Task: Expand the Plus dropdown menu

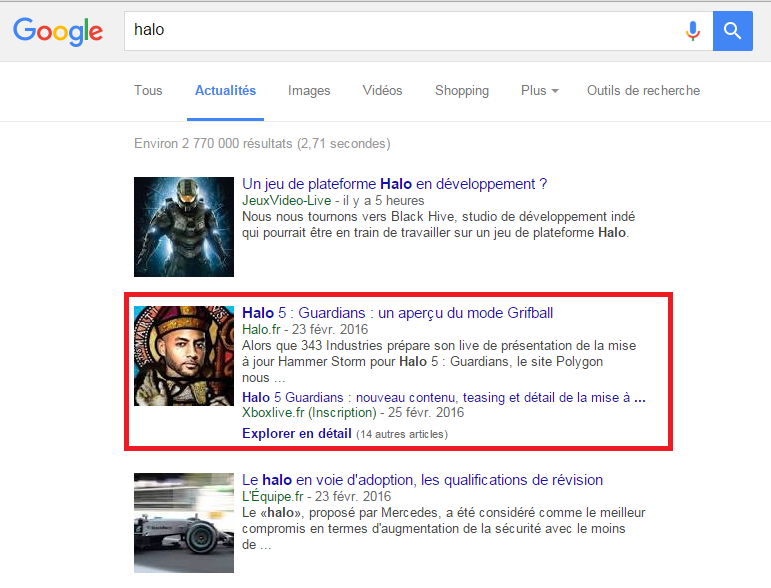Action: 539,90
